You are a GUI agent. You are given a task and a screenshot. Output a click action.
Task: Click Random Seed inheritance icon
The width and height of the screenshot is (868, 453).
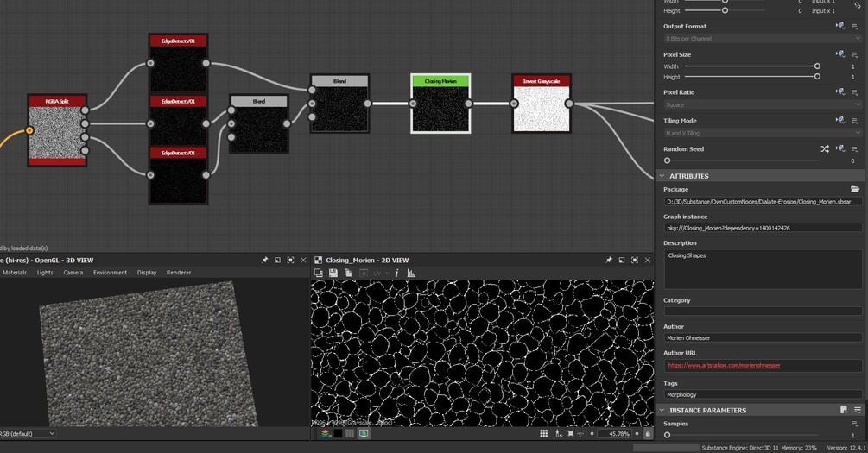pos(840,148)
